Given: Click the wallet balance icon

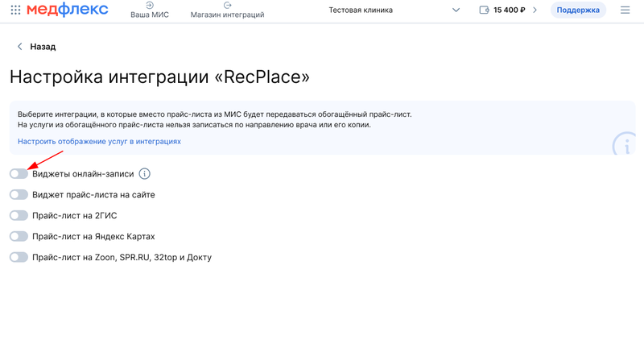Looking at the screenshot, I should [x=485, y=10].
